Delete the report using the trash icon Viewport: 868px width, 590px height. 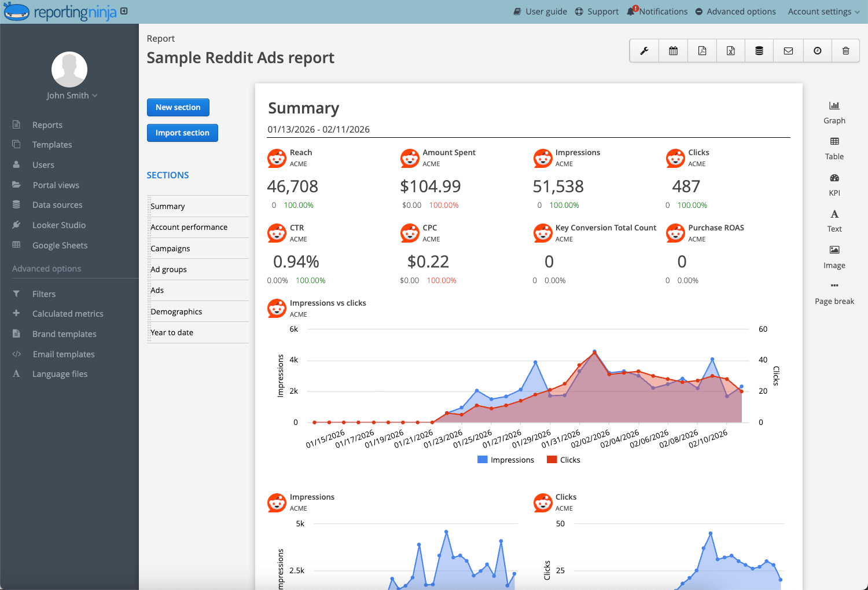[x=845, y=50]
